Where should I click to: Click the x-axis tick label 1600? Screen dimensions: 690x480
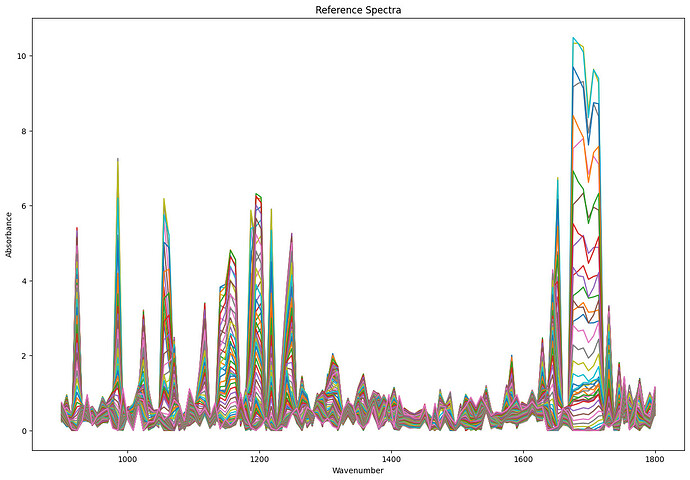523,459
